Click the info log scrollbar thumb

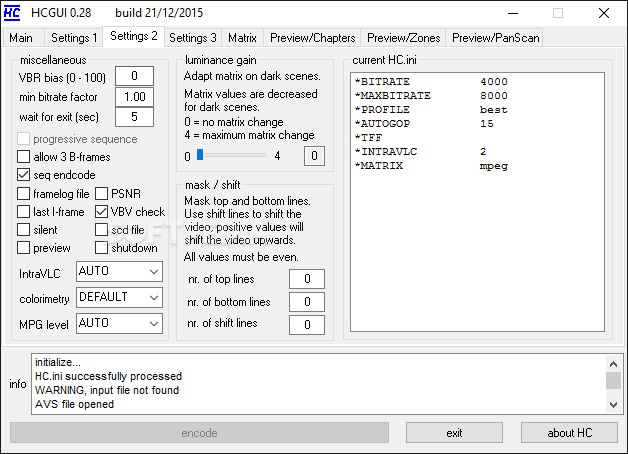pyautogui.click(x=613, y=380)
